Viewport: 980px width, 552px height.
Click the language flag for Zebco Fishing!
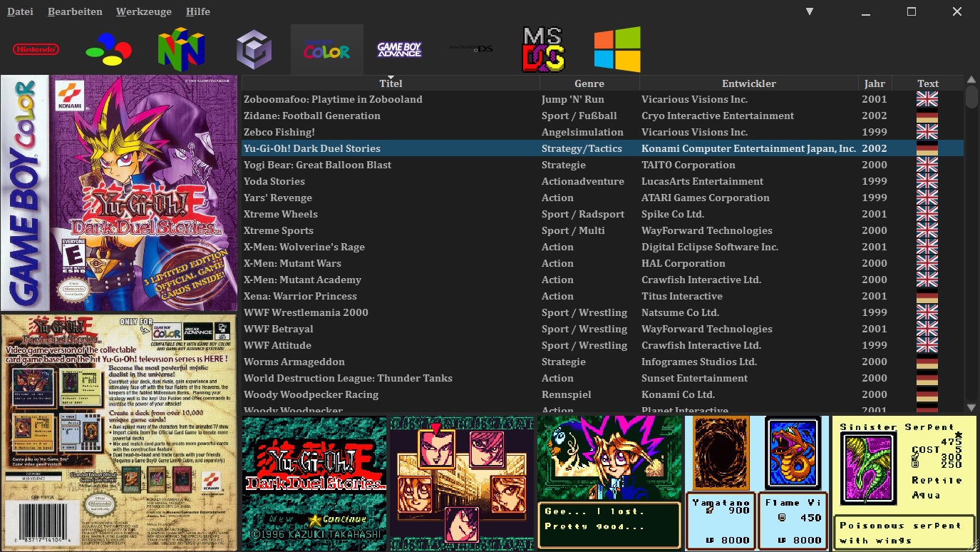click(x=927, y=132)
